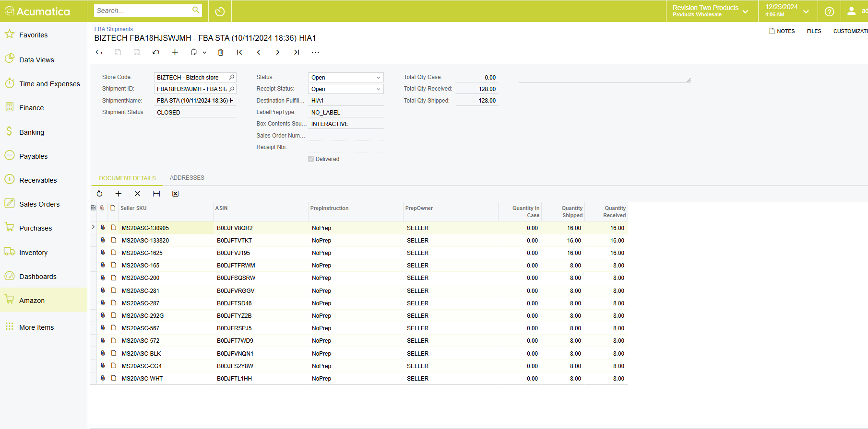This screenshot has width=868, height=429.
Task: Open the more actions ellipsis menu
Action: click(x=315, y=52)
